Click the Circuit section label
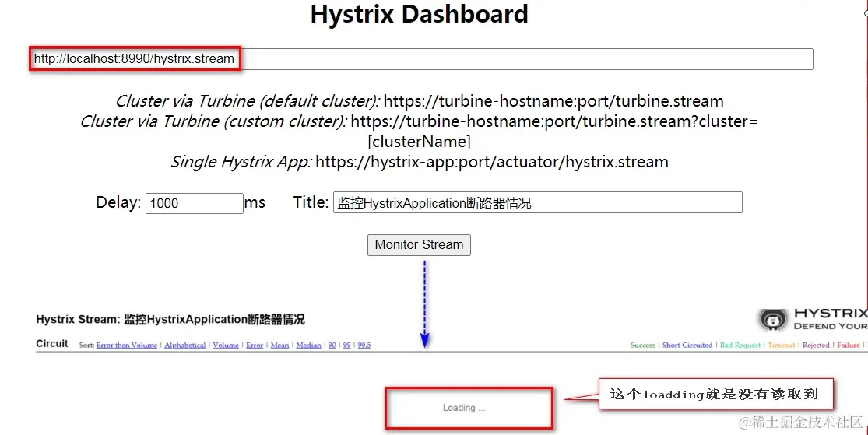 pyautogui.click(x=52, y=344)
